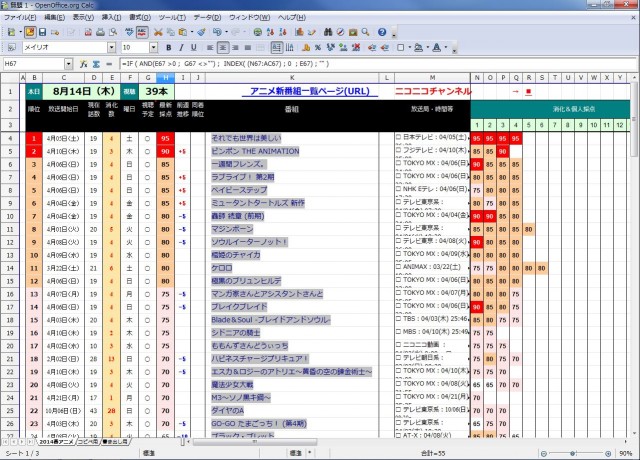Open the ニコニコチャンネル link
The image size is (640, 460).
(x=433, y=91)
